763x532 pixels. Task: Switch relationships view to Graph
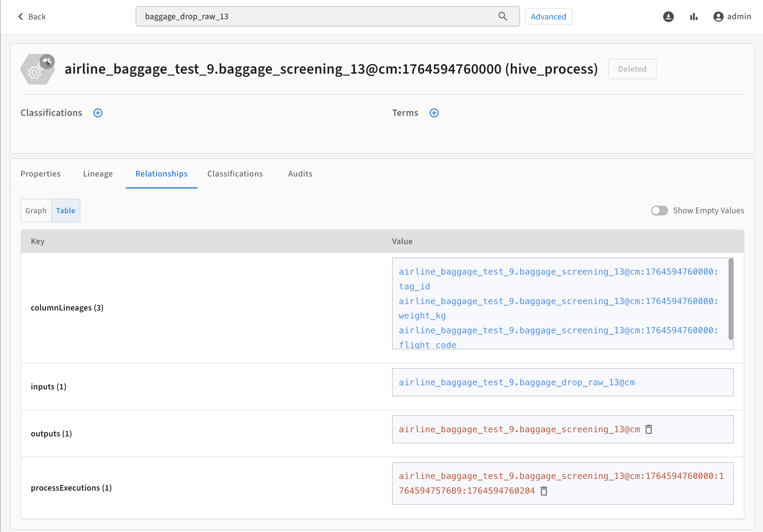[36, 210]
